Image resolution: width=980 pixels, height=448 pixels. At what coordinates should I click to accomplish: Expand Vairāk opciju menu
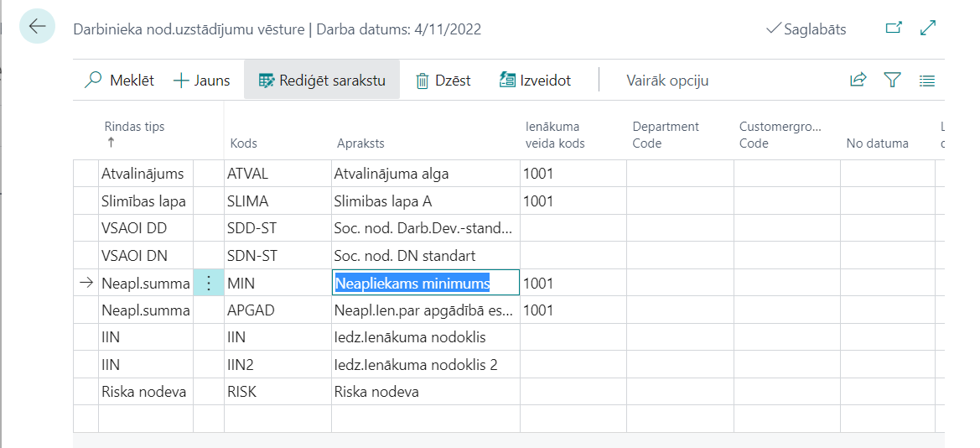pyautogui.click(x=667, y=81)
